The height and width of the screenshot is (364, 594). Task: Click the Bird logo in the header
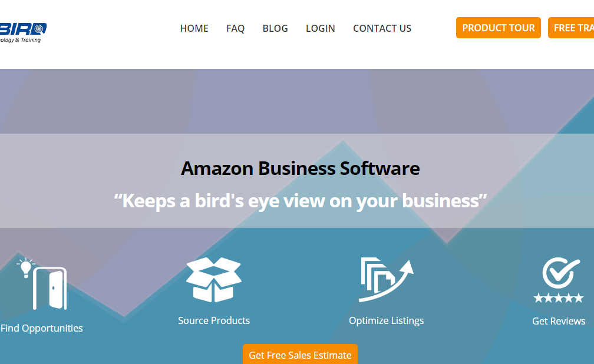(23, 32)
